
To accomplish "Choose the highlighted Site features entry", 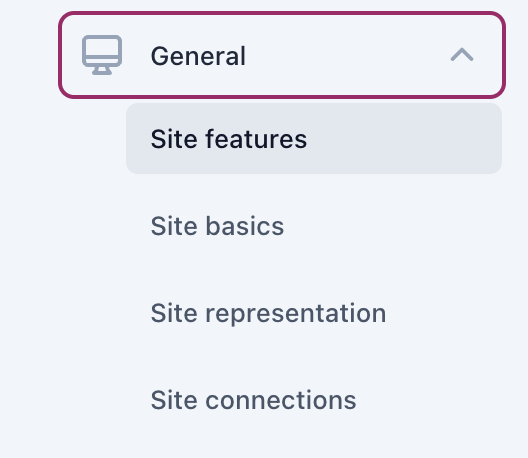I will coord(314,139).
